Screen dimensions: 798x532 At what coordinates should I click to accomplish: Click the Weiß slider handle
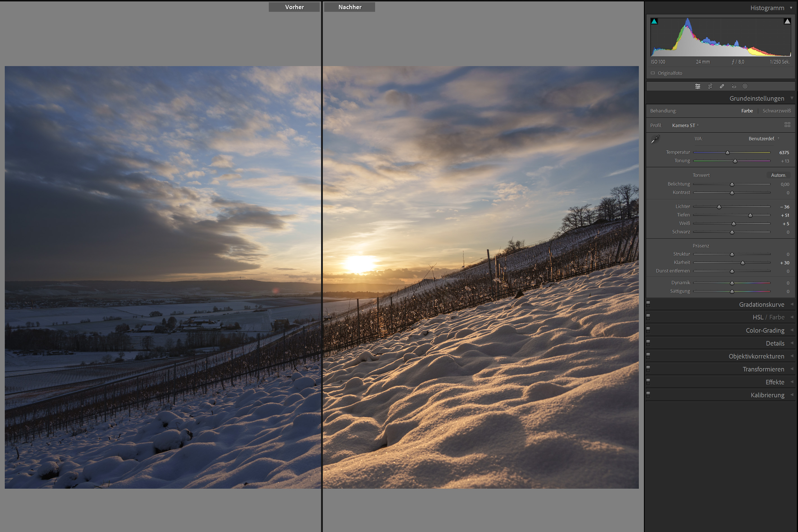(x=734, y=224)
